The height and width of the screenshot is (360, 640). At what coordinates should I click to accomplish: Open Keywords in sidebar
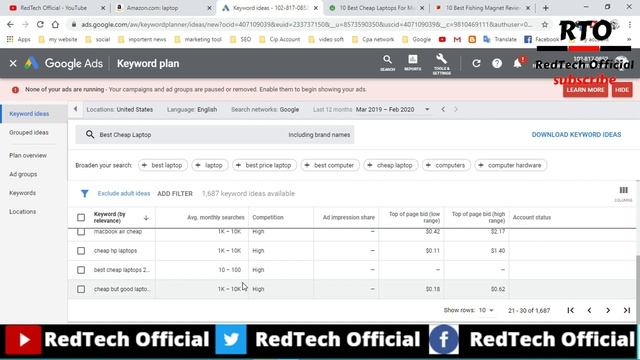[x=22, y=193]
